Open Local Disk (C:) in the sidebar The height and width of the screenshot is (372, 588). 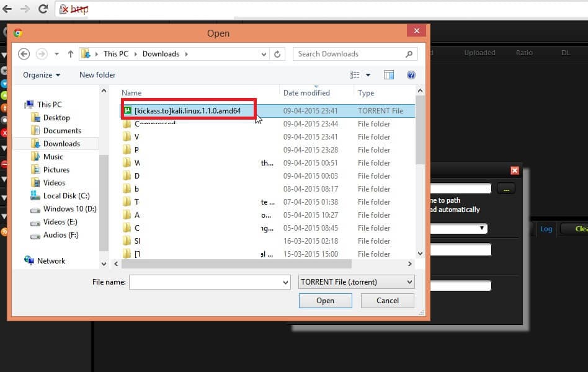(66, 196)
